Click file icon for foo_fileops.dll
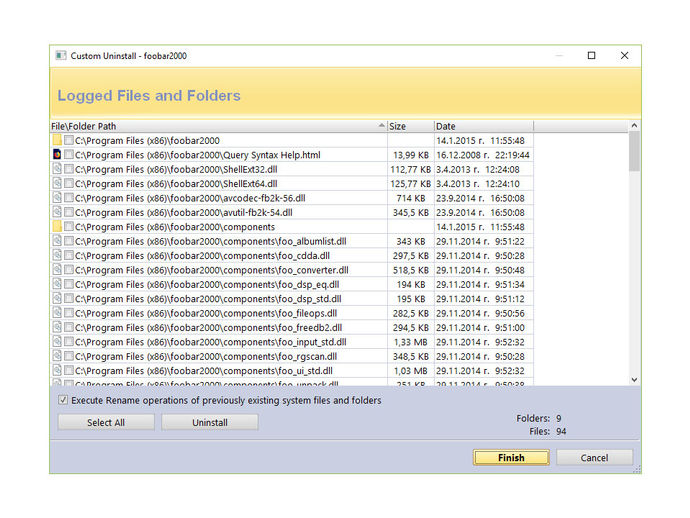 coord(57,313)
